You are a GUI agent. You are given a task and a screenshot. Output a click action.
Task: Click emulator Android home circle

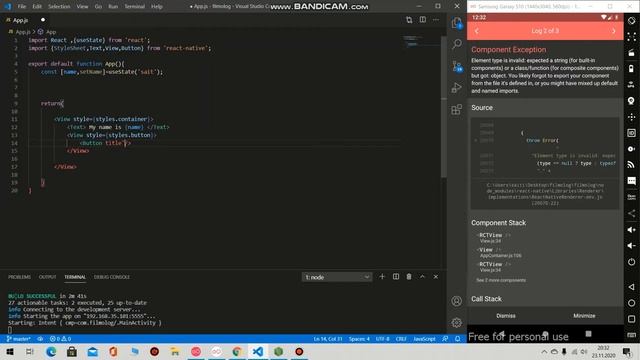pos(631,303)
